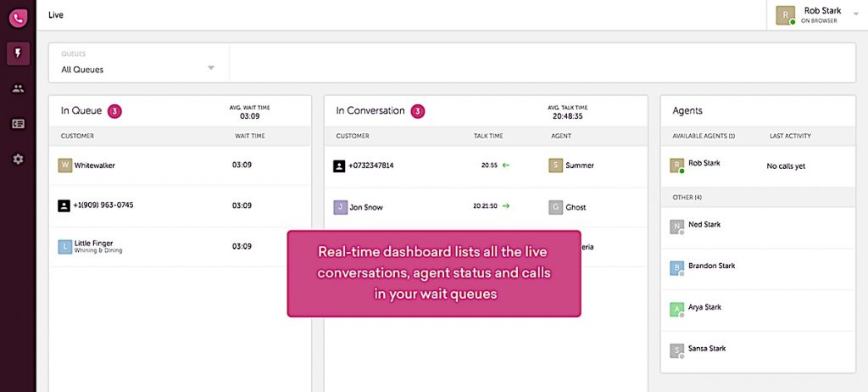Open the settings gear in sidebar
Image resolution: width=868 pixels, height=392 pixels.
18,159
